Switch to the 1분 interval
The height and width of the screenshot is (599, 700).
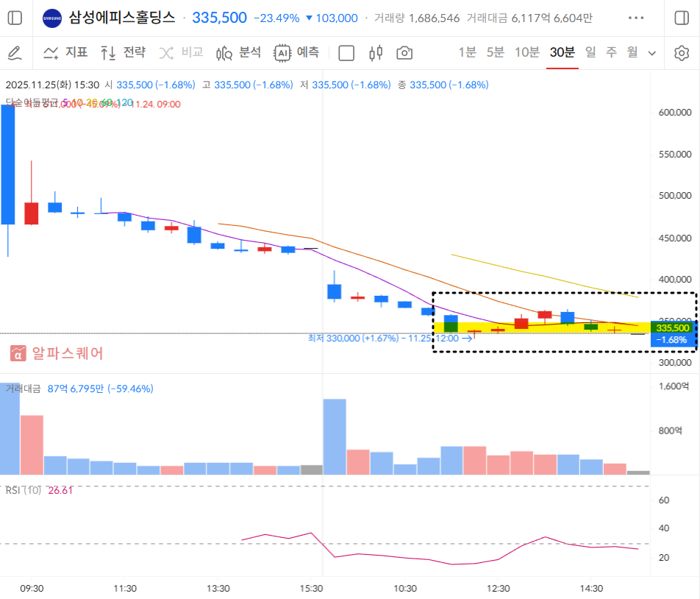[467, 52]
